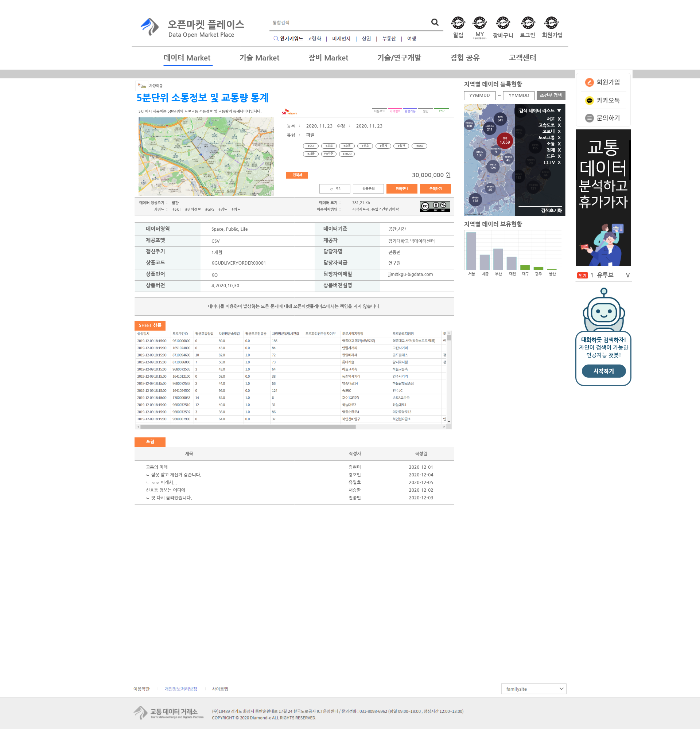The height and width of the screenshot is (729, 700).
Task: Click the 로그인 icon in header
Action: 528,23
